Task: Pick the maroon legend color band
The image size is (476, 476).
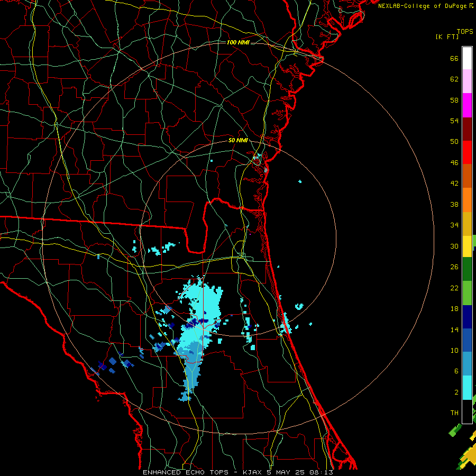Action: pyautogui.click(x=467, y=129)
